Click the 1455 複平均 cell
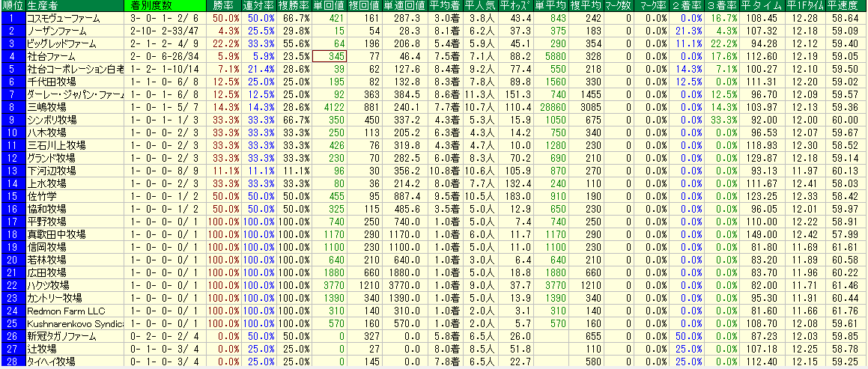868x369 pixels. pos(586,94)
